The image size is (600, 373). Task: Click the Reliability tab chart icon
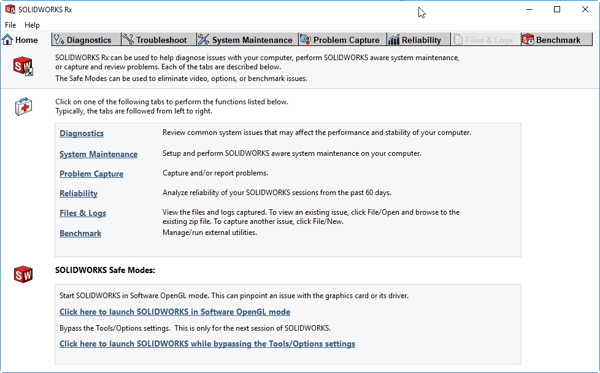[x=393, y=39]
